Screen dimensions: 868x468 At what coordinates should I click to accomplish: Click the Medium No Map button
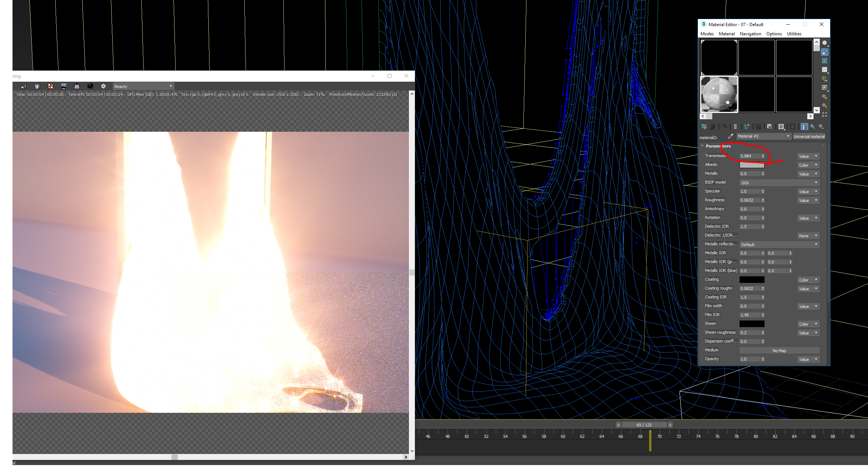pos(779,351)
